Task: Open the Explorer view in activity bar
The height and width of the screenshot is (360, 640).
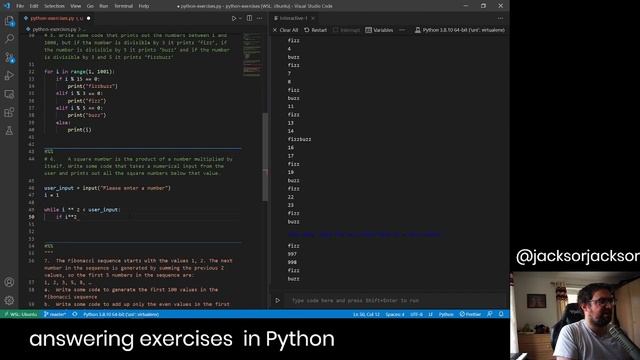Action: [9, 21]
